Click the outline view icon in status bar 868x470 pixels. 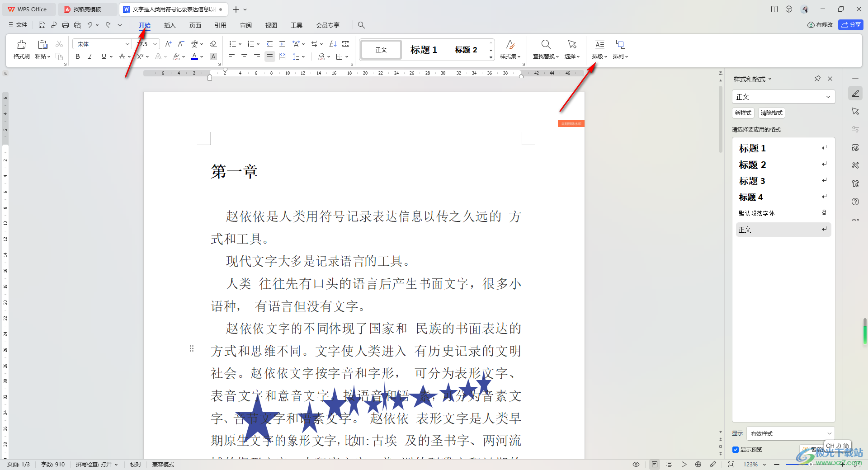click(669, 464)
